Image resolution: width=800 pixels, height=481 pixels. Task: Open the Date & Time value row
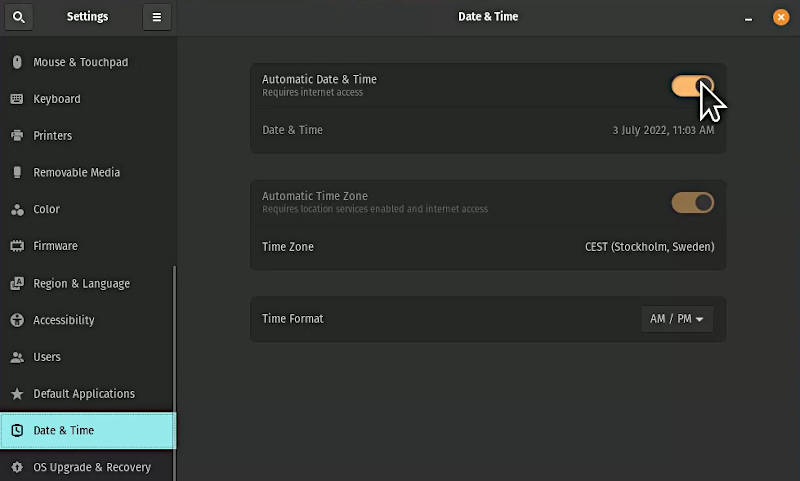pyautogui.click(x=488, y=130)
